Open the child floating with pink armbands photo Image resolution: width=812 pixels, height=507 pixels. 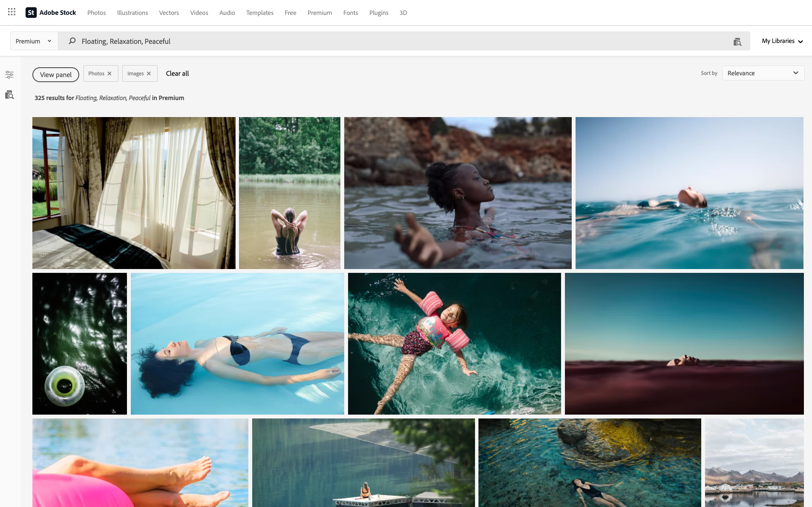454,344
